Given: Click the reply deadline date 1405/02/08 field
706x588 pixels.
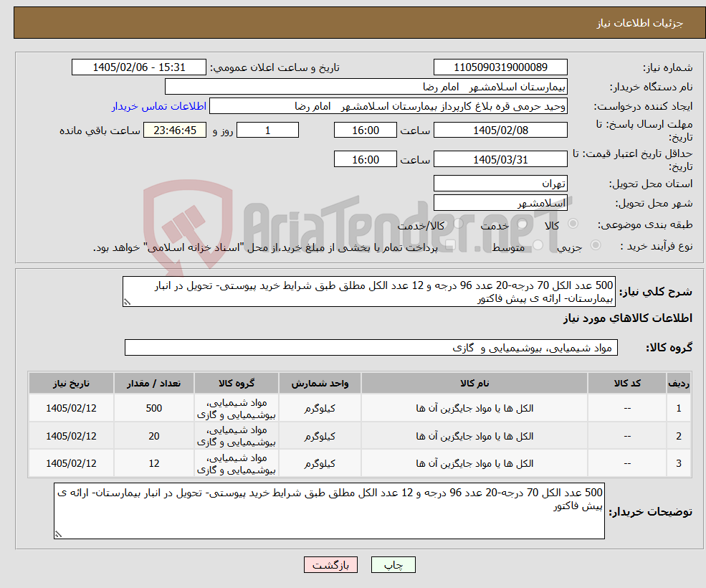Looking at the screenshot, I should click(500, 131).
